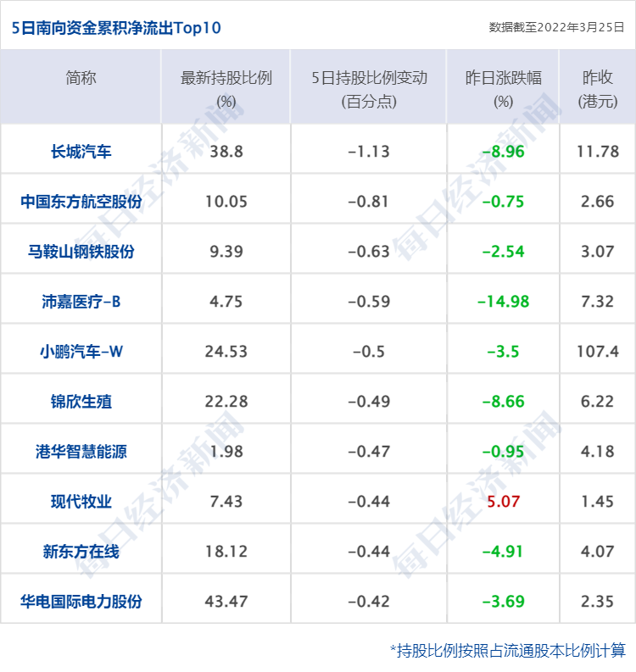Click green price change -0.75
Screen dimensions: 636x672
504,202
